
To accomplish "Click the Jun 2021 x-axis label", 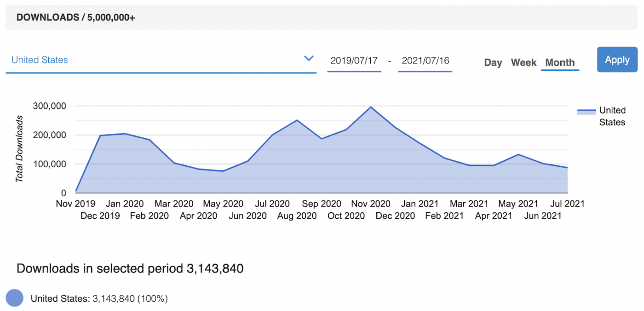I will (543, 216).
